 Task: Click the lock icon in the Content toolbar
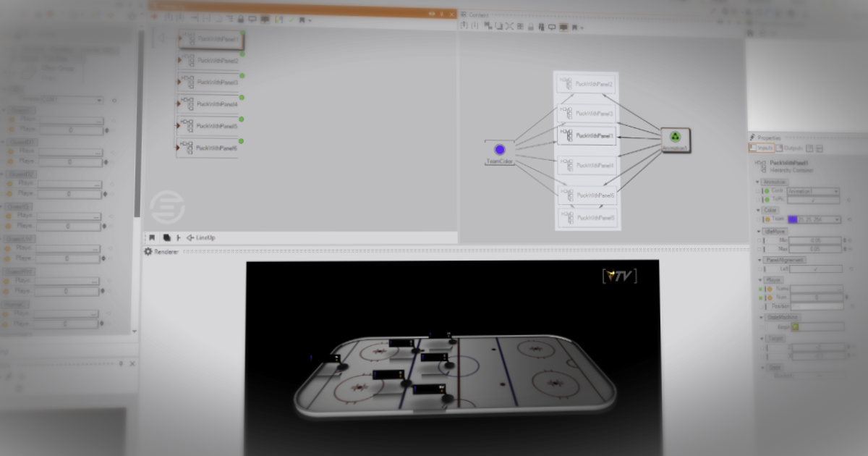[530, 26]
